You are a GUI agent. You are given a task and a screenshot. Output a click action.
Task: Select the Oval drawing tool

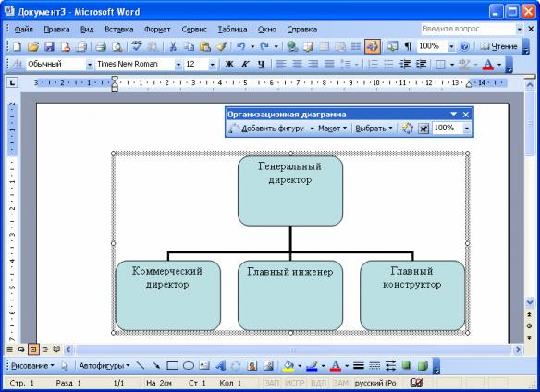point(189,365)
